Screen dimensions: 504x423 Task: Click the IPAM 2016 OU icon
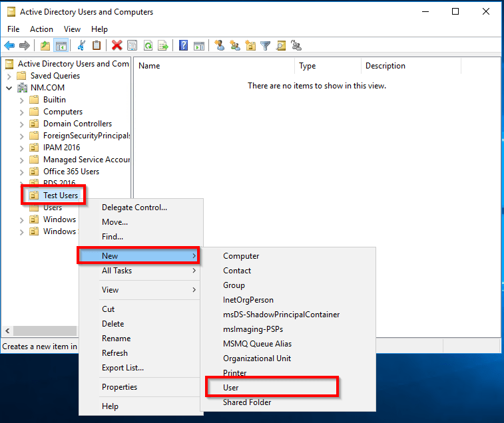pos(34,148)
